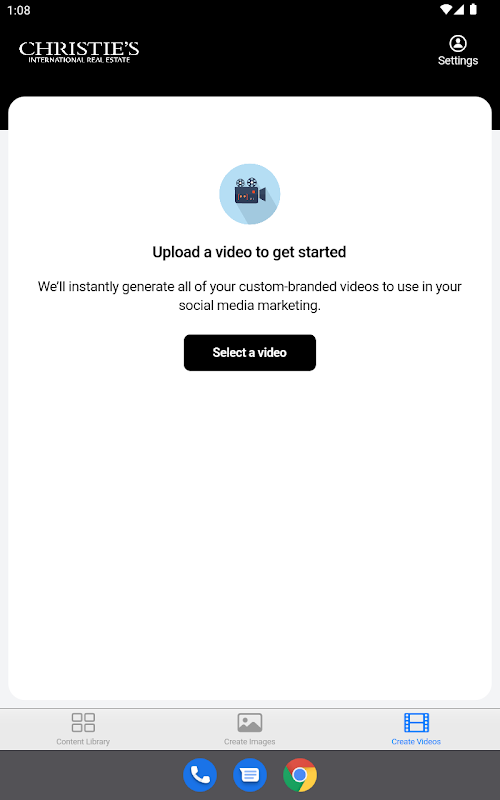Check the battery icon in status bar

tap(473, 10)
